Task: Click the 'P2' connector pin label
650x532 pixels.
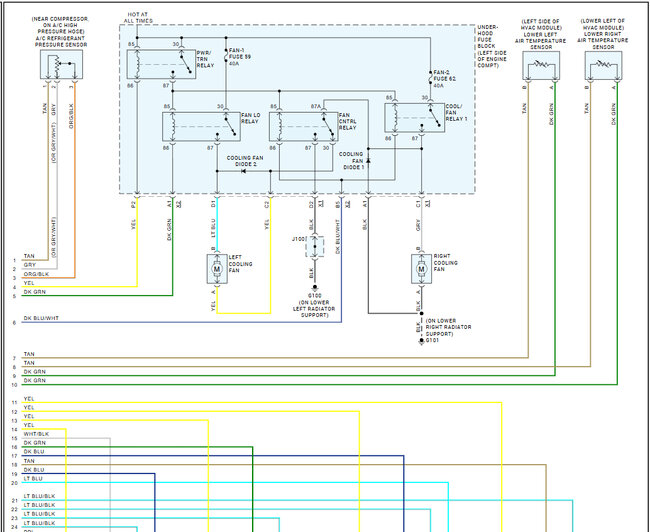Action: point(133,204)
